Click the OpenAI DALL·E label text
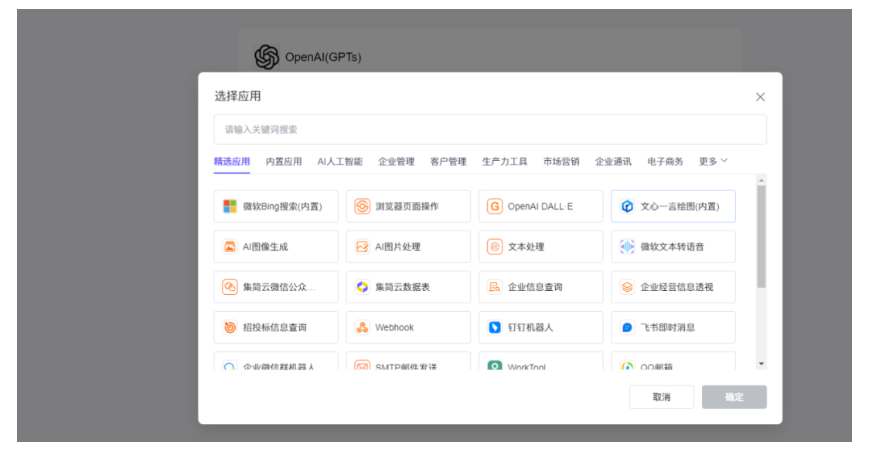The height and width of the screenshot is (457, 871). click(540, 207)
